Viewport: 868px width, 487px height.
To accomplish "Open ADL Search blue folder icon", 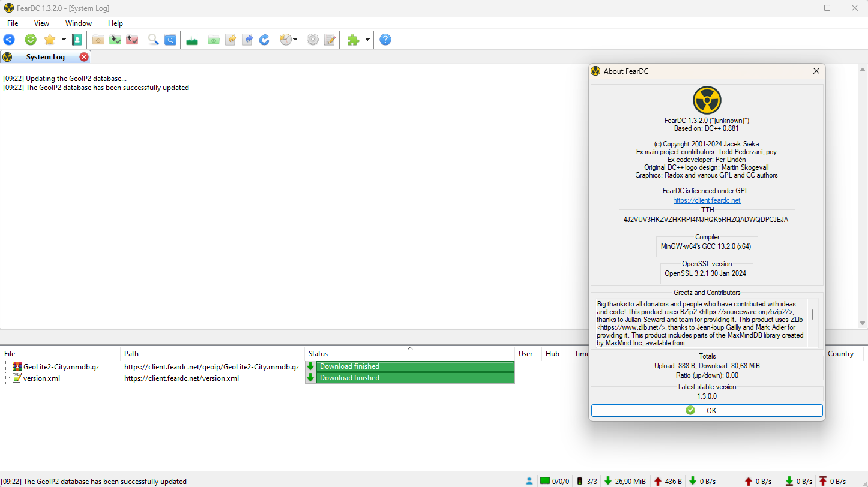I will coord(170,40).
